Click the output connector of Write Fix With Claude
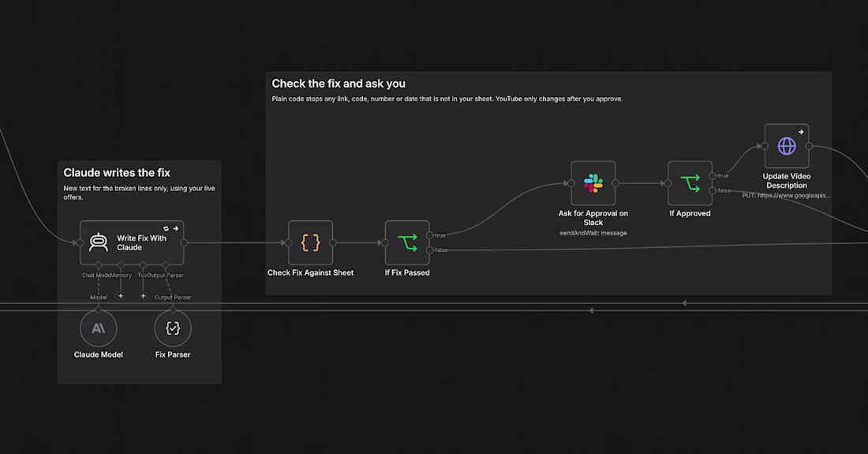The height and width of the screenshot is (454, 868). 184,242
